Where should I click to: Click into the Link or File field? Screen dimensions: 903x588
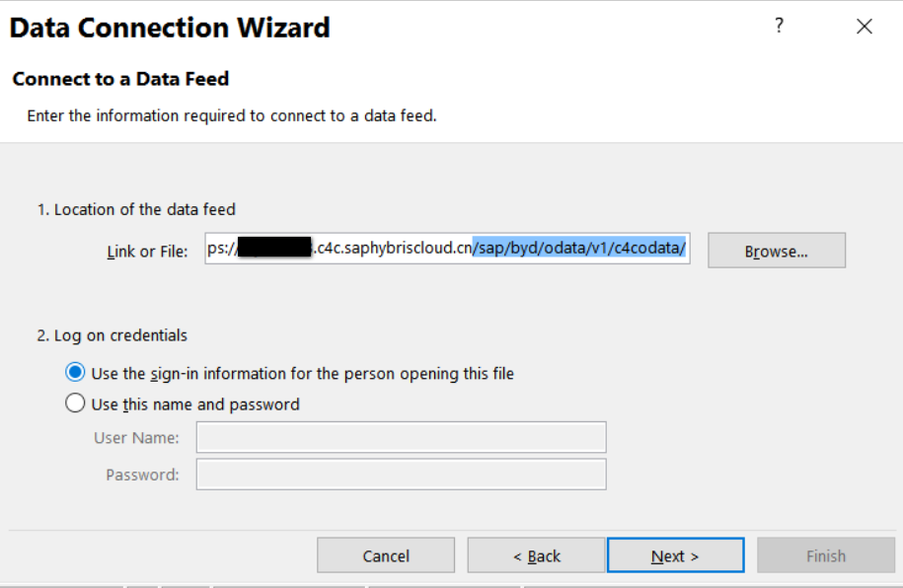pyautogui.click(x=447, y=249)
